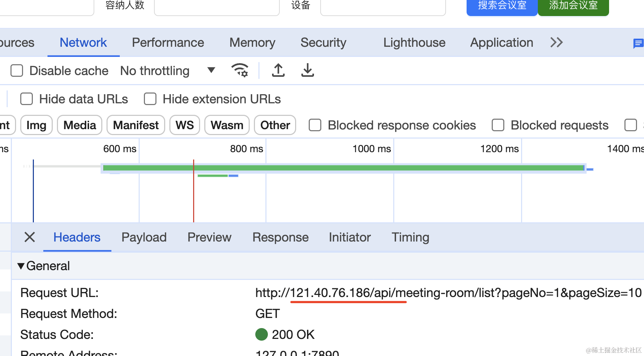Open the Payload tab
The width and height of the screenshot is (644, 356).
coord(144,237)
